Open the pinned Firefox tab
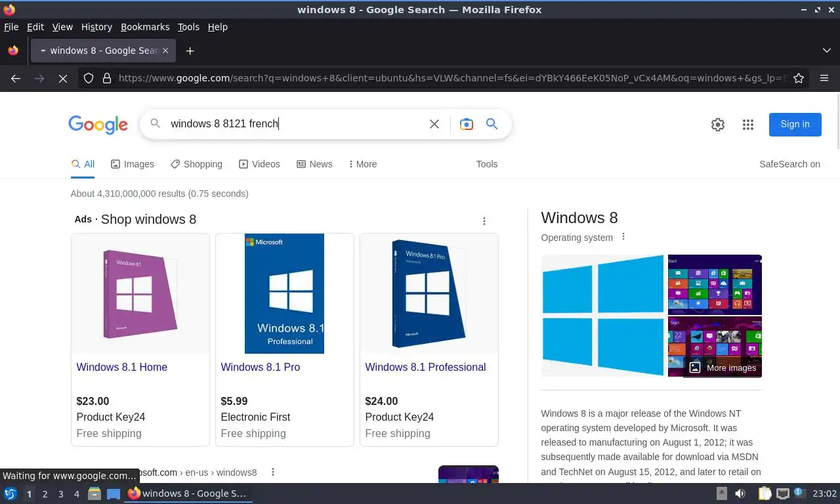This screenshot has width=840, height=504. coord(13,51)
